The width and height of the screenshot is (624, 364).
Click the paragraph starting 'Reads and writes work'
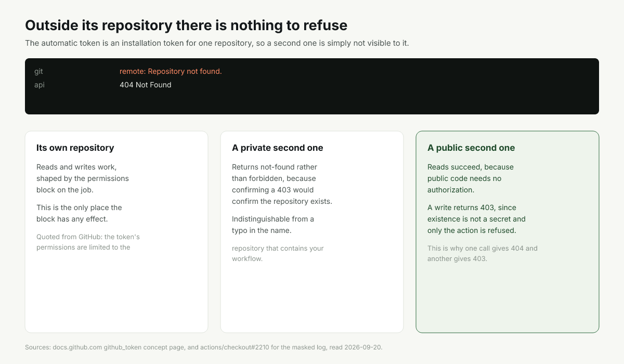[83, 178]
